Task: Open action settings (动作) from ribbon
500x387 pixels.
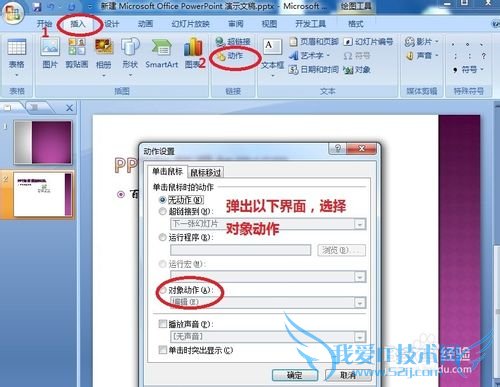Action: (231, 56)
